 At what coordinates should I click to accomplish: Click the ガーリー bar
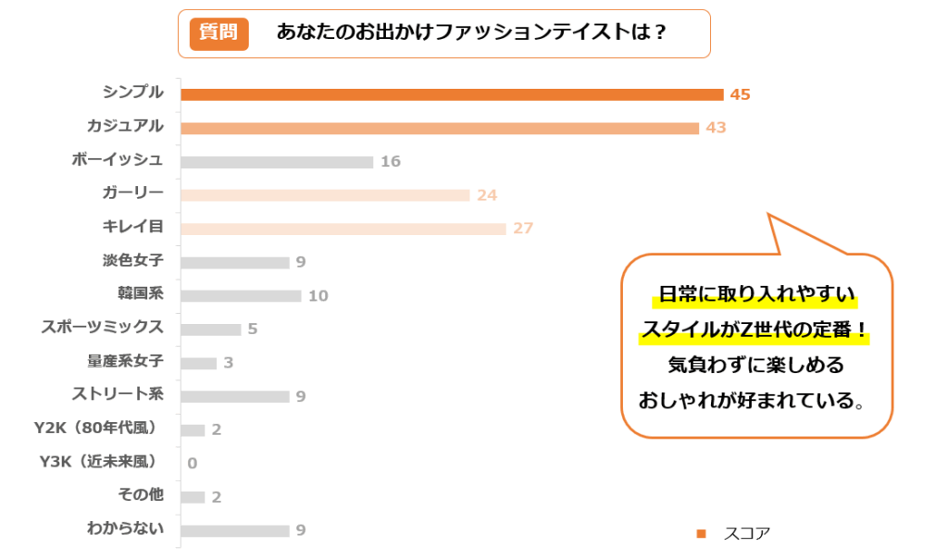tap(325, 195)
